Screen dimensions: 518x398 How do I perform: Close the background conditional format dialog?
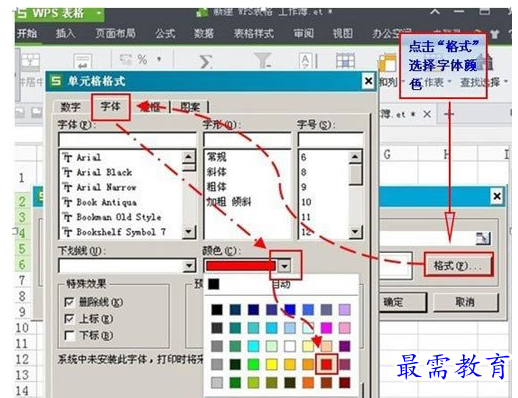point(497,196)
